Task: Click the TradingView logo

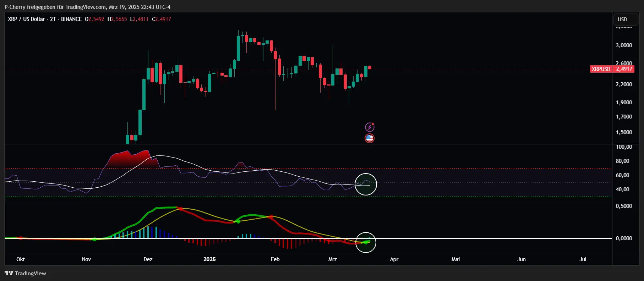Action: [x=25, y=273]
